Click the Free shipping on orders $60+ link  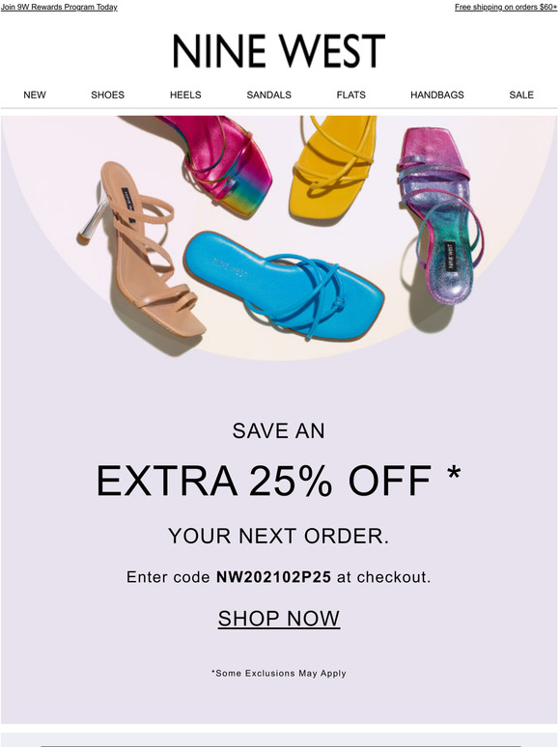pyautogui.click(x=506, y=7)
